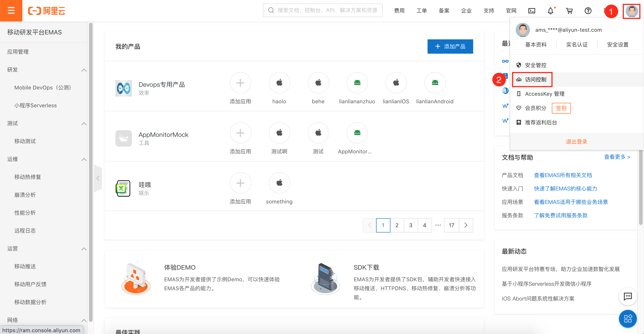
Task: Click the 签到 check-in button
Action: (561, 108)
